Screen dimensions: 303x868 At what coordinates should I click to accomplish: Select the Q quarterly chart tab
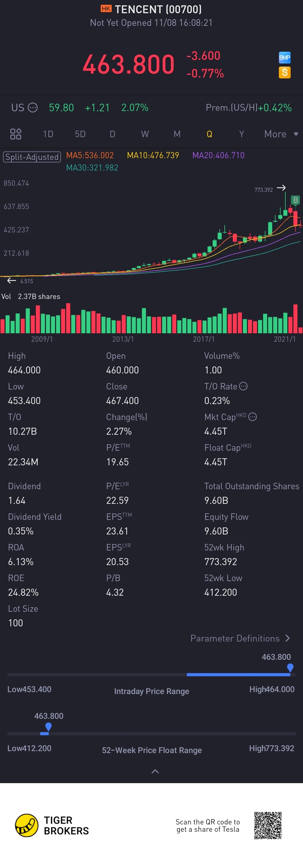pos(209,134)
